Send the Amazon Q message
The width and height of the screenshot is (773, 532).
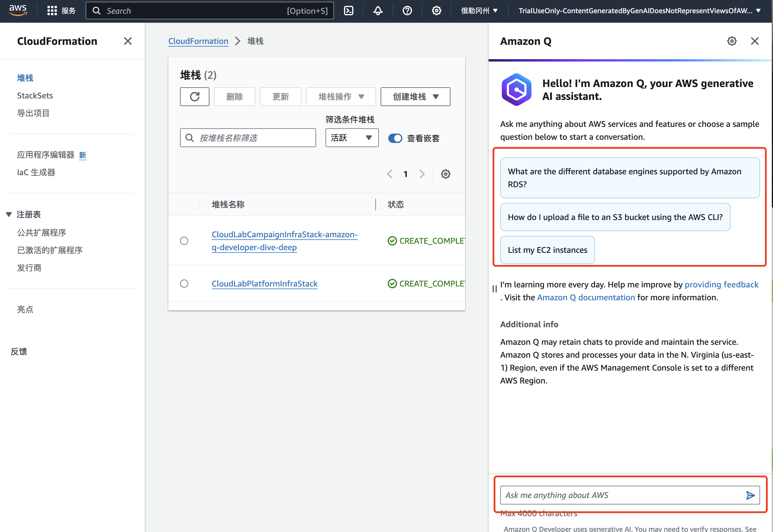pos(750,495)
